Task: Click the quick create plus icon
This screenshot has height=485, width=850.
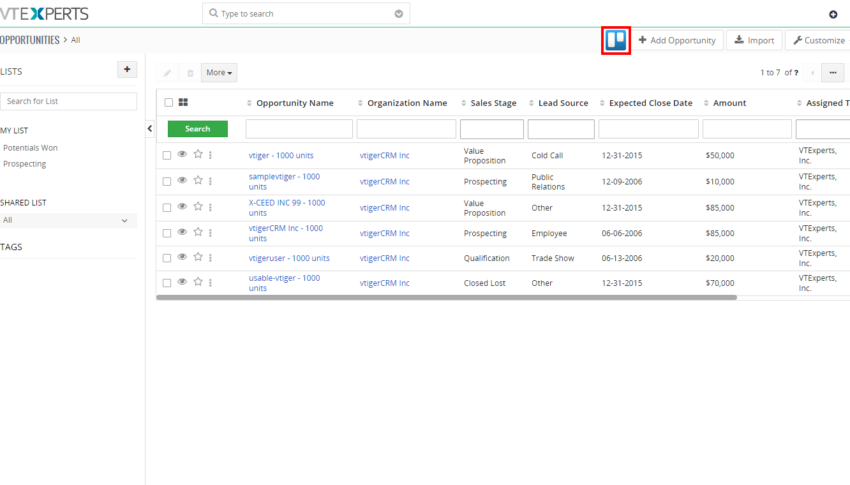Action: tap(833, 14)
